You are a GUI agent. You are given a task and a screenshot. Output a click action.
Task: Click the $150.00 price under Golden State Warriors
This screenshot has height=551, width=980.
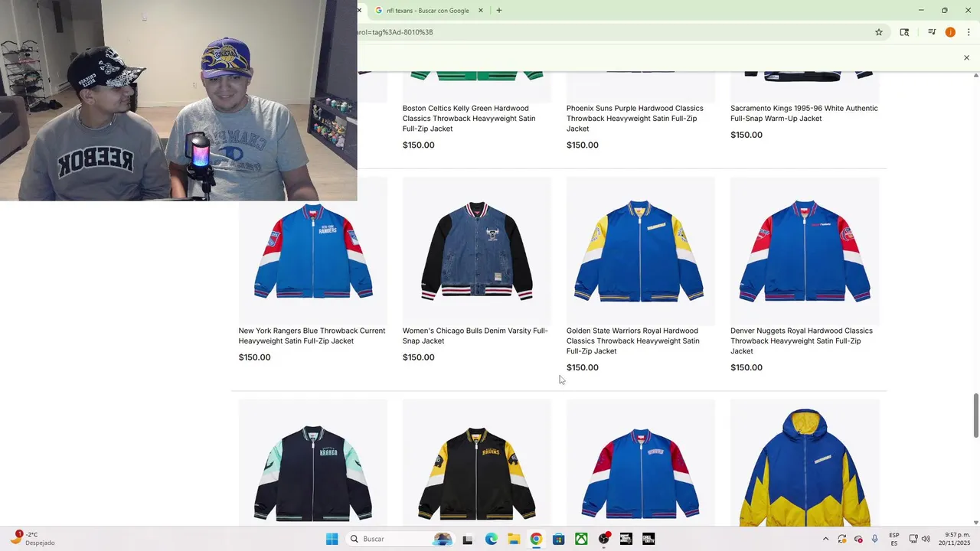(583, 367)
